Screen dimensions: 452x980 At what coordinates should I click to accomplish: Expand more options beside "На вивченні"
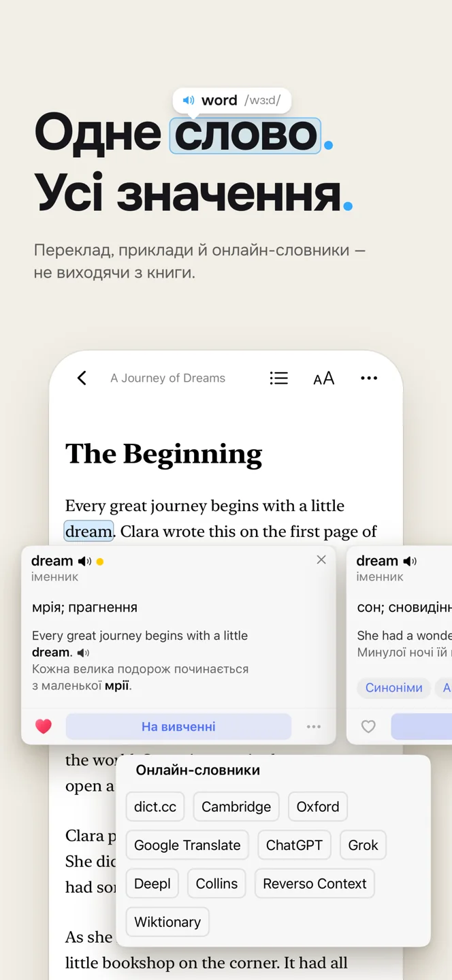coord(314,726)
